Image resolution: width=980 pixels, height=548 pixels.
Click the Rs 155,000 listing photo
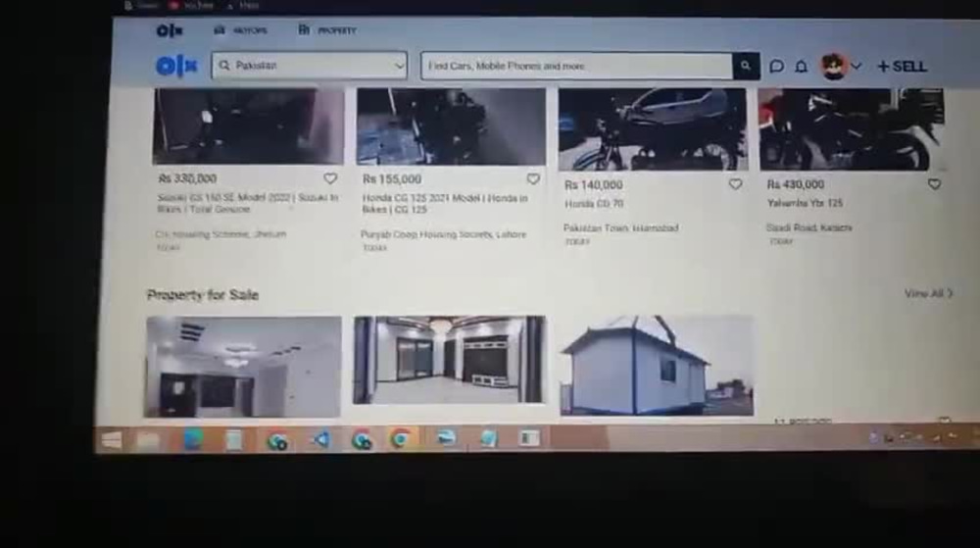(451, 126)
